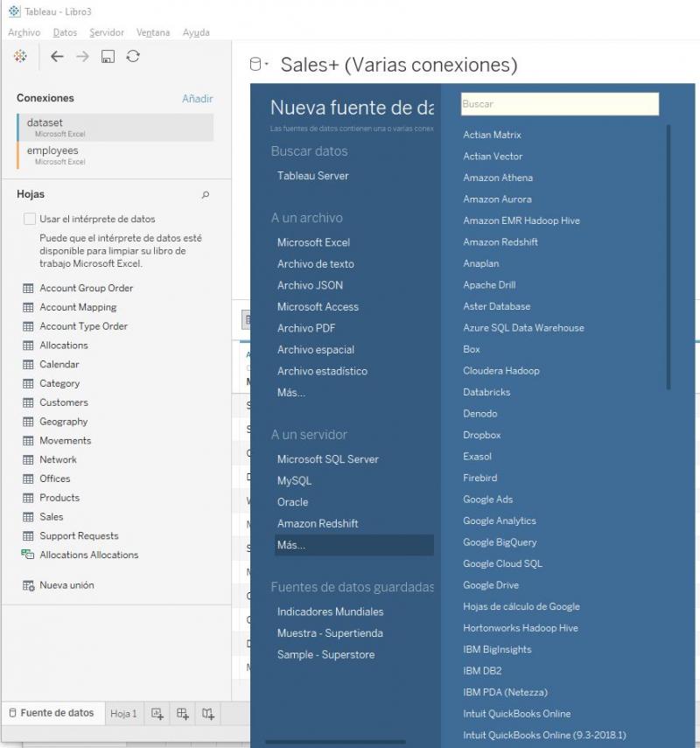This screenshot has width=700, height=748.
Task: Open Muestra - Supertienda saved source
Action: (330, 633)
